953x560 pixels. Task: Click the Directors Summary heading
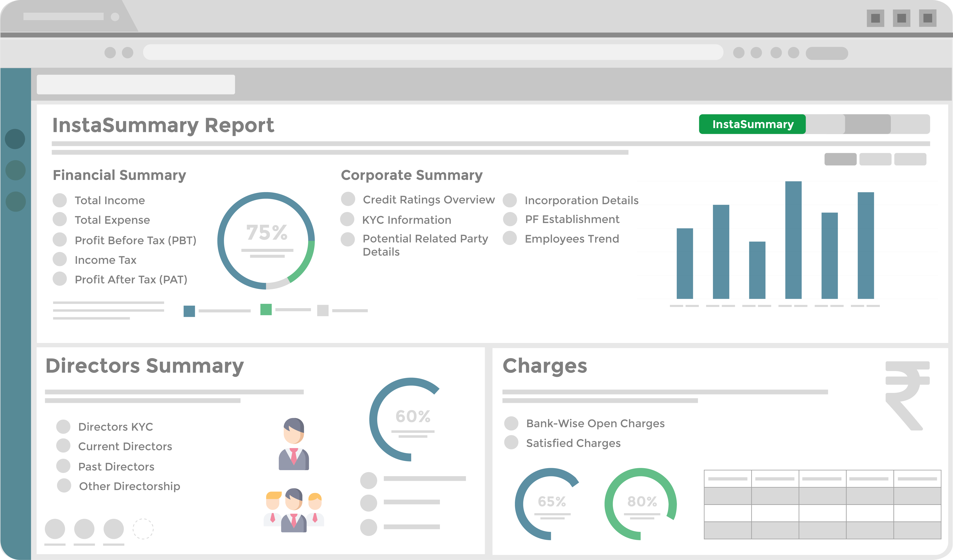coord(144,366)
